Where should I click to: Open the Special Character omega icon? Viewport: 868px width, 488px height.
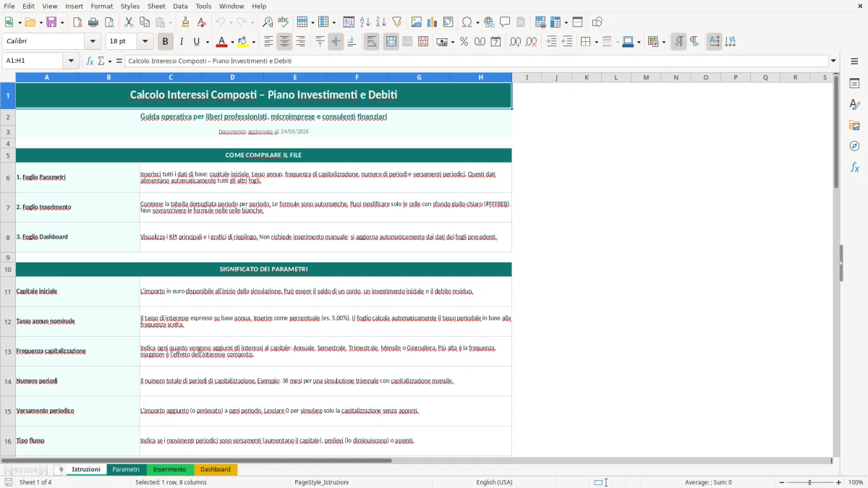pos(467,22)
